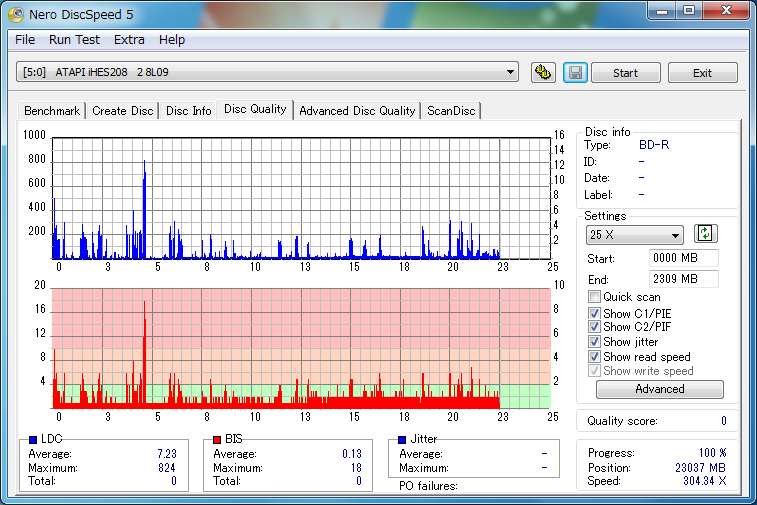Viewport: 757px width, 505px height.
Task: Click the blue LDC legend square
Action: [x=33, y=439]
